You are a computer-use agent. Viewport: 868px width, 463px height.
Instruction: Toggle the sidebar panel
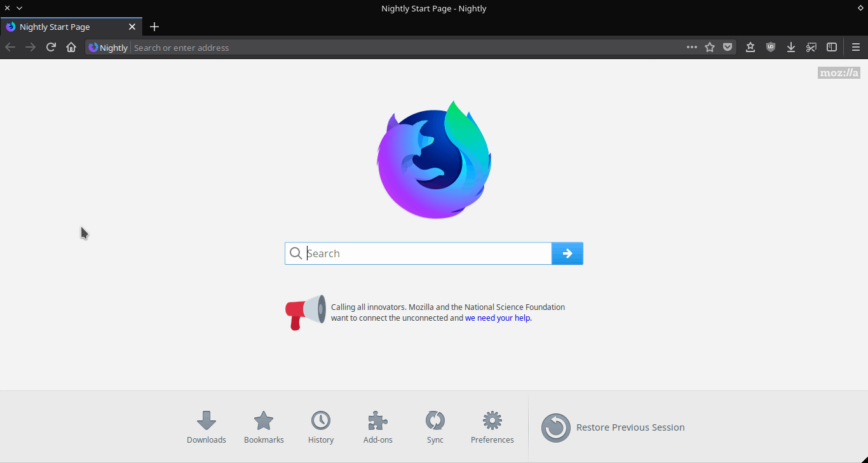[832, 47]
